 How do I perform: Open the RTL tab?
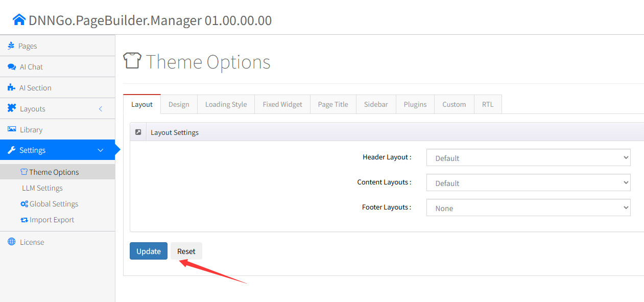click(x=488, y=104)
